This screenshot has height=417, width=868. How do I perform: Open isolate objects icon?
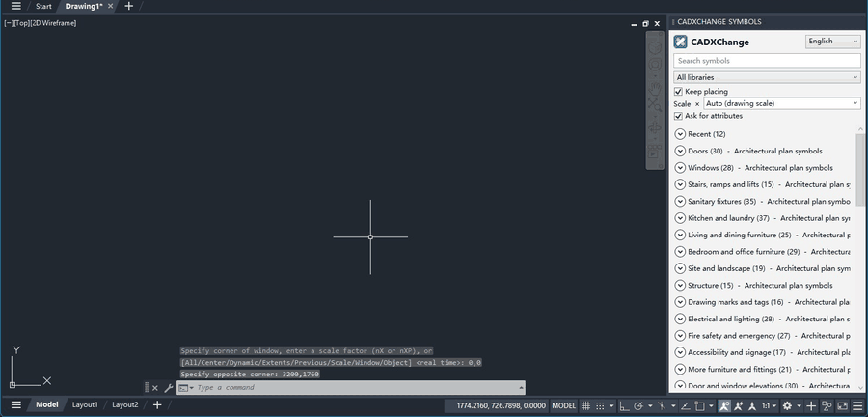click(827, 406)
